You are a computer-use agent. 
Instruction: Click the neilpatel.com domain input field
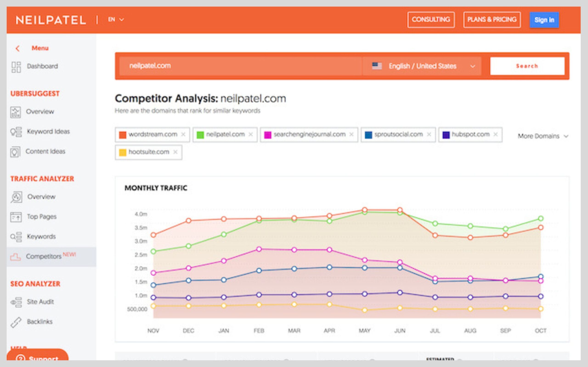241,66
